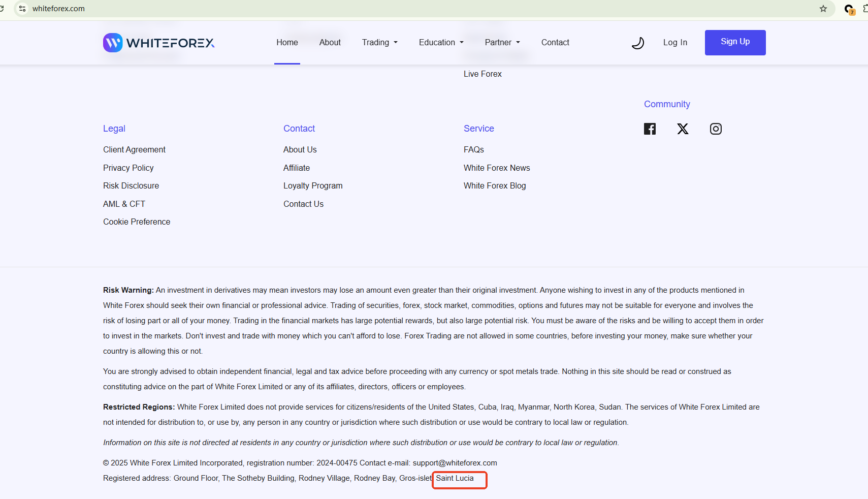Expand the Partner dropdown menu
This screenshot has height=499, width=868.
(502, 43)
